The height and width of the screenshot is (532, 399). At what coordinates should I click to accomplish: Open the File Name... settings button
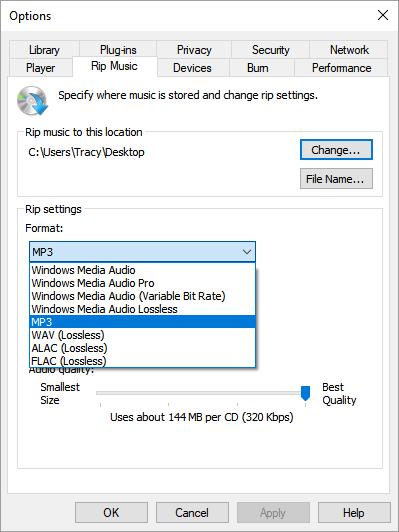coord(336,178)
